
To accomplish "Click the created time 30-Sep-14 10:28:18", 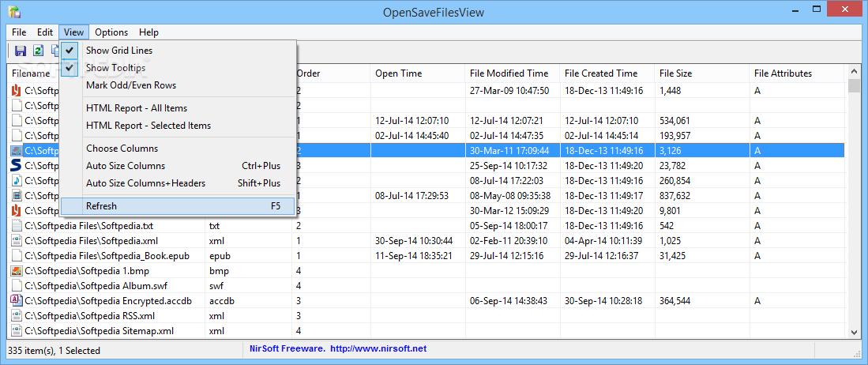I will (603, 301).
